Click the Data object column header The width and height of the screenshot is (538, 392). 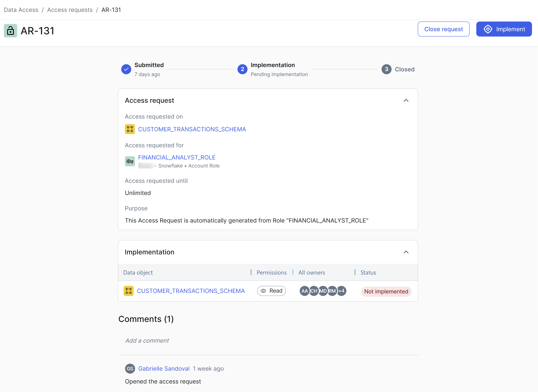click(x=138, y=272)
